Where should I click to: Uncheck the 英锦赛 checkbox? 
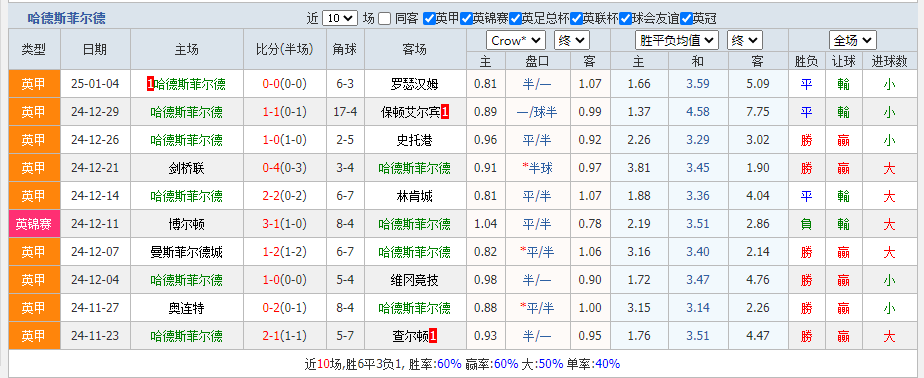(x=466, y=18)
